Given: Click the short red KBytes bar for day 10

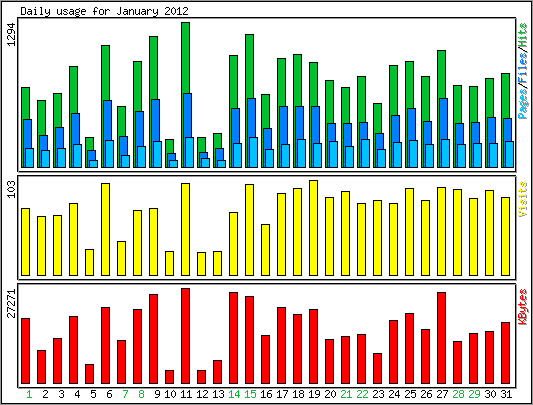Looking at the screenshot, I should click(170, 377).
